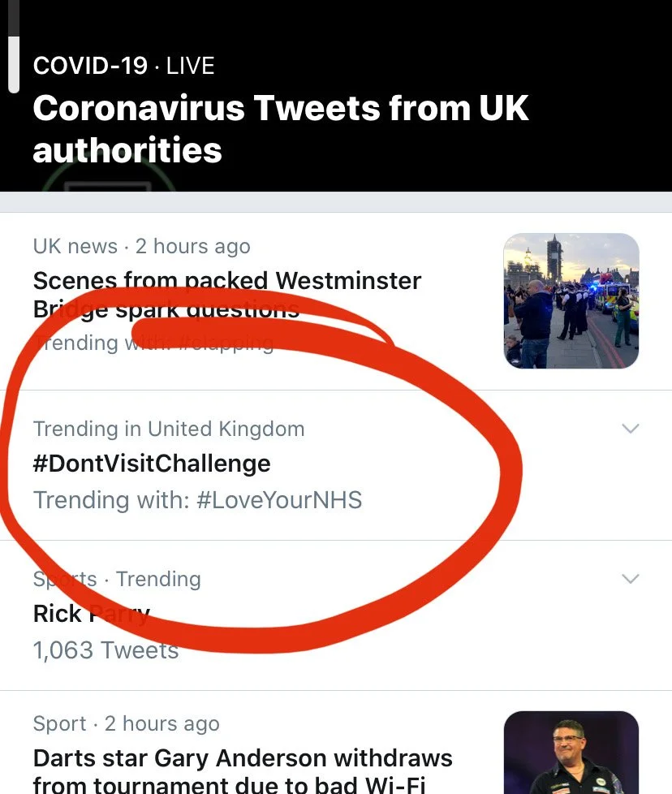This screenshot has height=794, width=672.
Task: Tap the Trending in United Kingdom label
Action: point(169,429)
